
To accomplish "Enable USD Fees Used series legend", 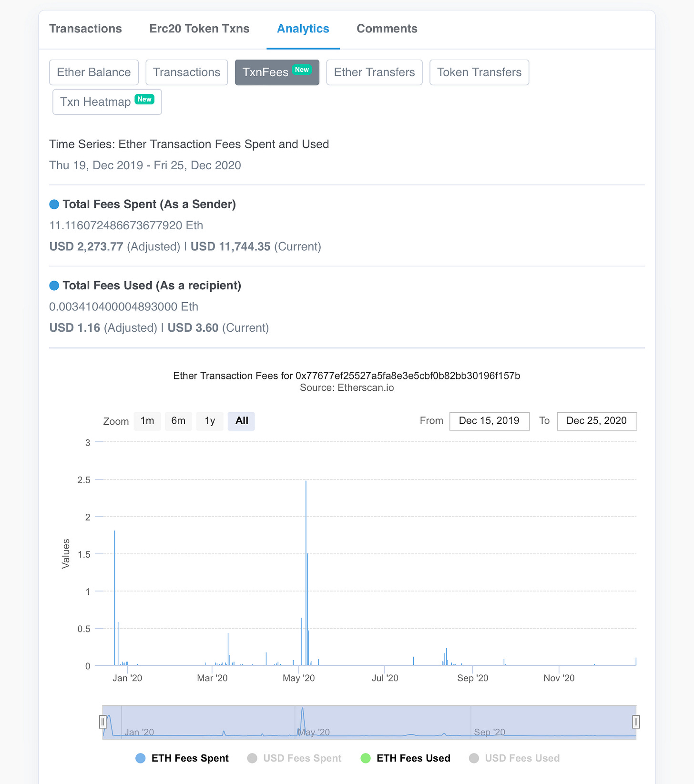I will click(515, 758).
